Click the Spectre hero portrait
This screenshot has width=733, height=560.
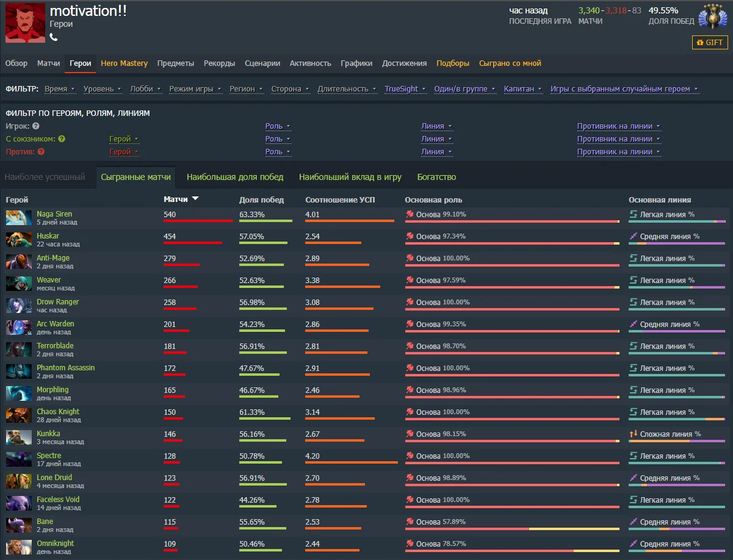pos(18,459)
